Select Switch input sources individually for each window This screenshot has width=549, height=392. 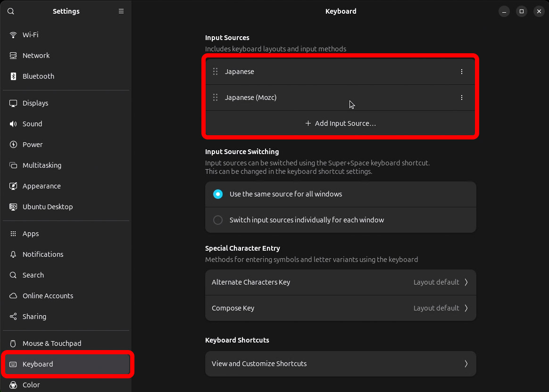click(x=341, y=220)
